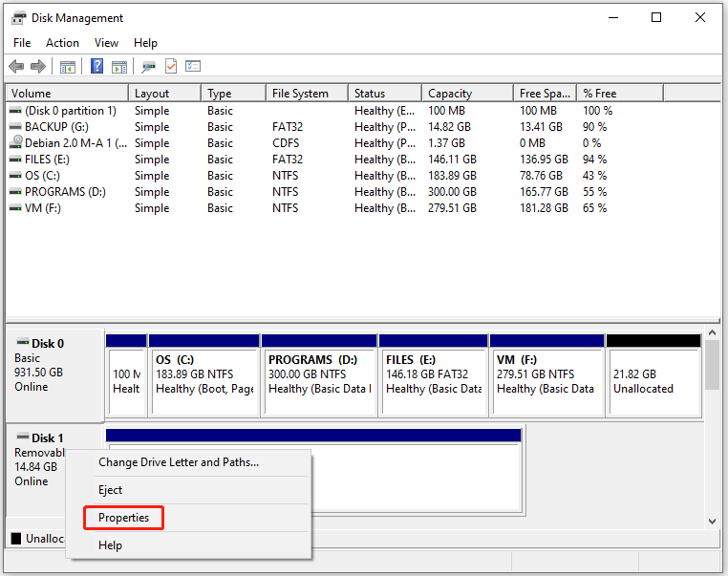Viewport: 728px width, 576px height.
Task: Maximize the Disk Management window
Action: (x=656, y=17)
